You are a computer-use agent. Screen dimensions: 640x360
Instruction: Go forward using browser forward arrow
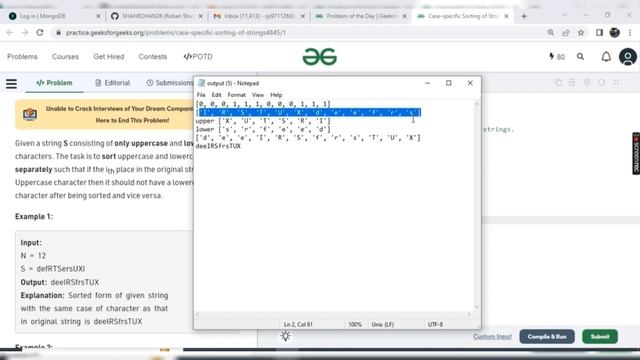point(24,32)
